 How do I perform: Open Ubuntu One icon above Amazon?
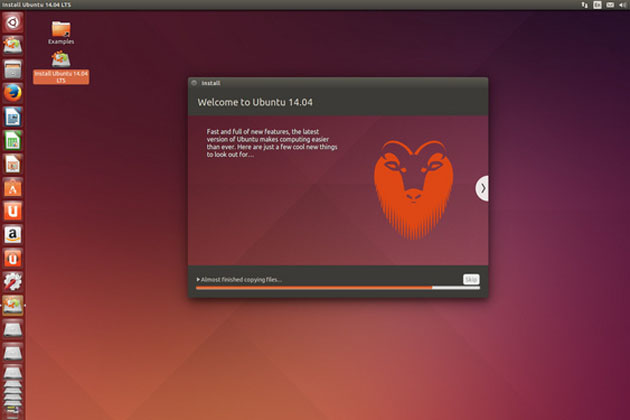click(x=12, y=211)
